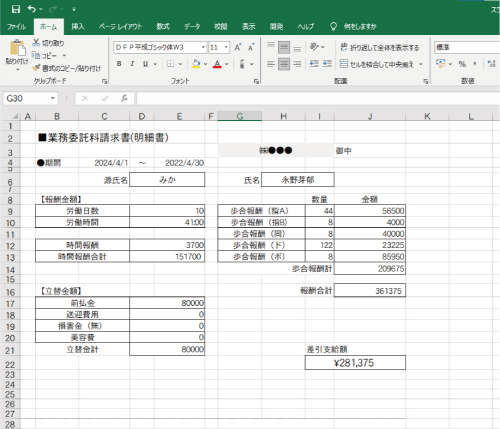
Task: Open the font name dropdown
Action: 203,47
